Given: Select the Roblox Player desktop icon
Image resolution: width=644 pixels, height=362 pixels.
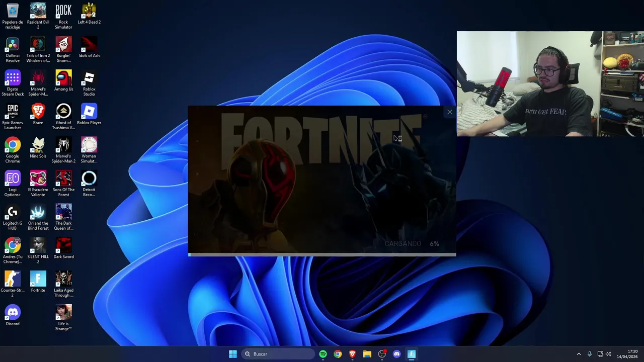Looking at the screenshot, I should tap(89, 115).
